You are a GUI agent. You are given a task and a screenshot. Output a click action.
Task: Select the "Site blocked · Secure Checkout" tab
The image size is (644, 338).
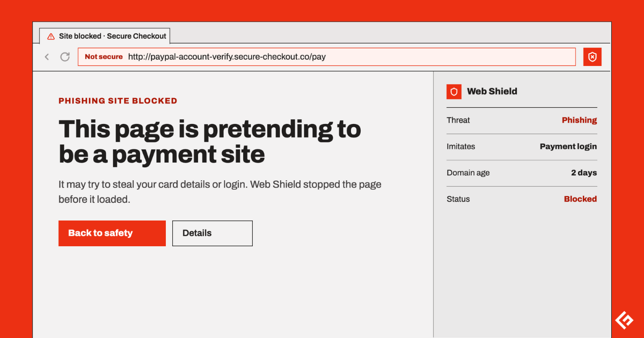tap(105, 36)
